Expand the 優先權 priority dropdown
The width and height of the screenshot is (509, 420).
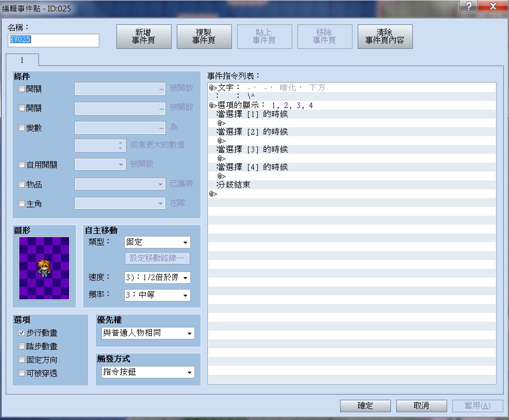pos(148,333)
